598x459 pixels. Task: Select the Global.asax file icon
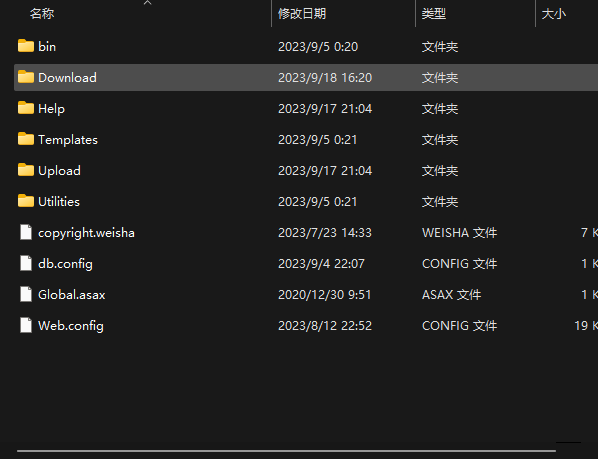pos(26,294)
